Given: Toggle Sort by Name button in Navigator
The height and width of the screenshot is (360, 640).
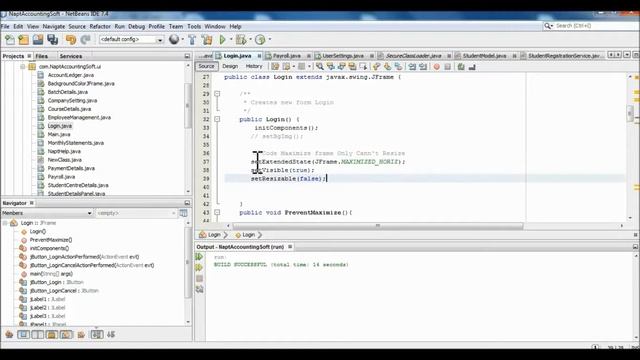Looking at the screenshot, I should (97, 335).
